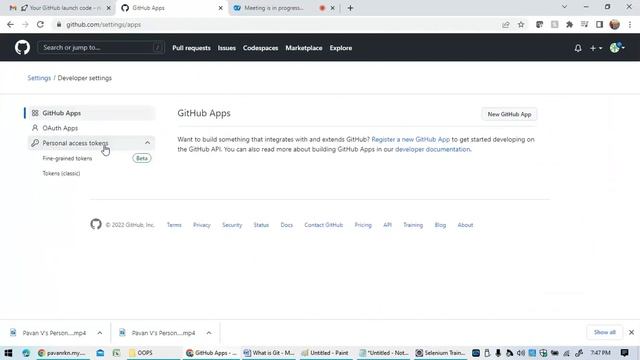The image size is (640, 360).
Task: Switch to Untitled Notepad taskbar window
Action: pyautogui.click(x=384, y=353)
